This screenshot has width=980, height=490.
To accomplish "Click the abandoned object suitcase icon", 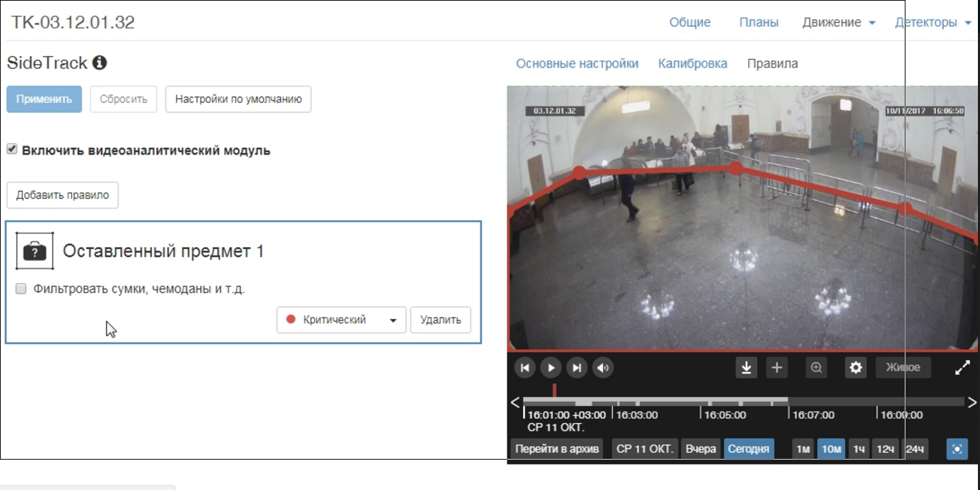I will coord(35,251).
